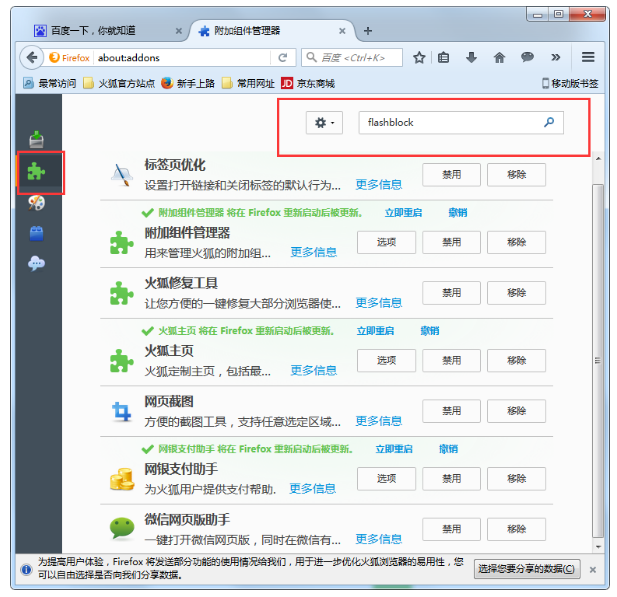Open the Appearance palette sidebar icon

[x=37, y=203]
